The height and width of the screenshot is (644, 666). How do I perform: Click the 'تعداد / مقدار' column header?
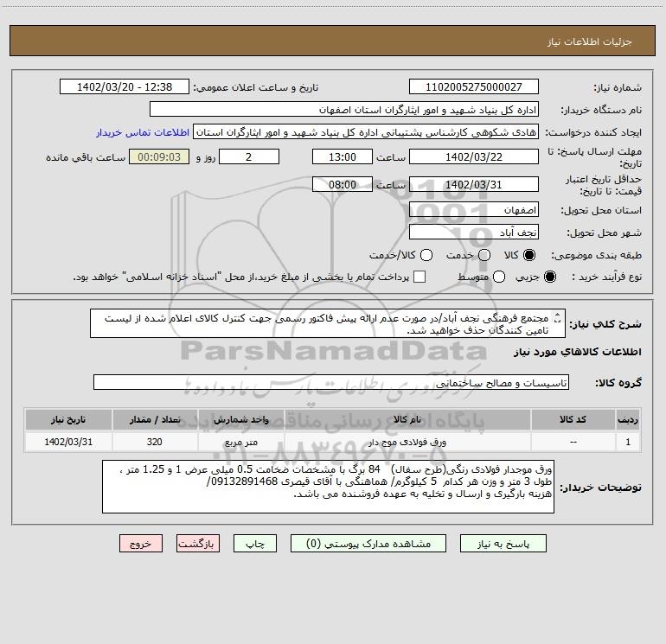click(x=155, y=420)
